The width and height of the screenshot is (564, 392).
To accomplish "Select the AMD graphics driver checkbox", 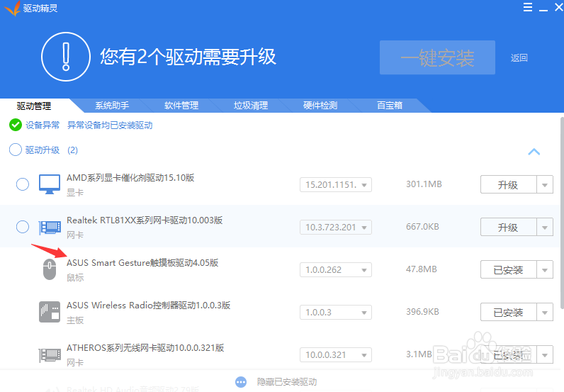I will coord(23,184).
